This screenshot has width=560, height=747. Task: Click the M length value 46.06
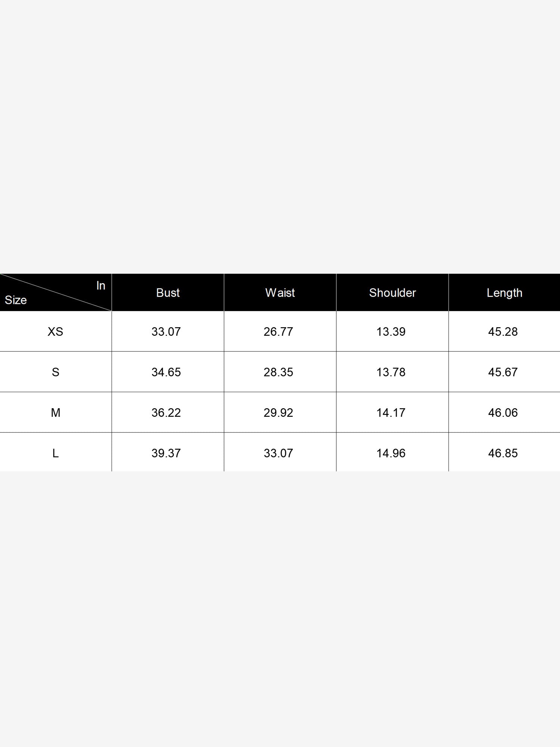[x=503, y=413]
